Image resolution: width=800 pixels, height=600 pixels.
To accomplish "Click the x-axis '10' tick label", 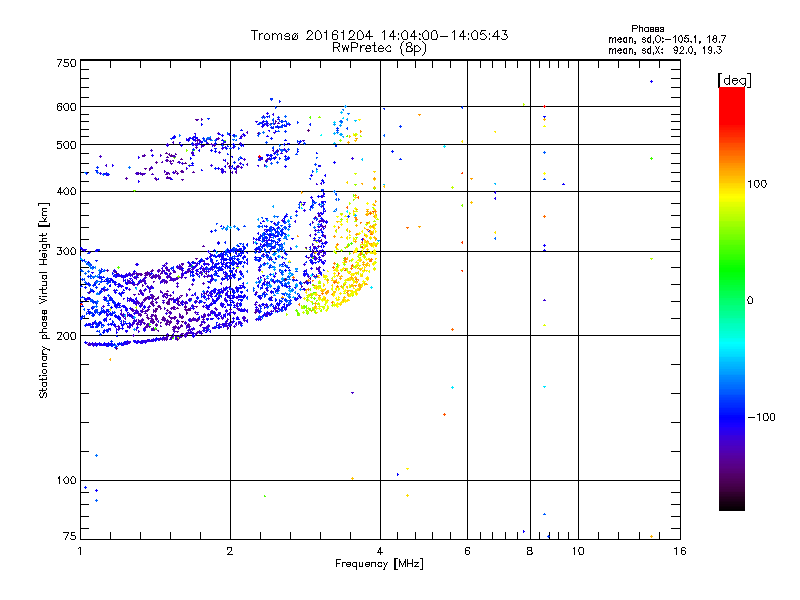I will 578,551.
